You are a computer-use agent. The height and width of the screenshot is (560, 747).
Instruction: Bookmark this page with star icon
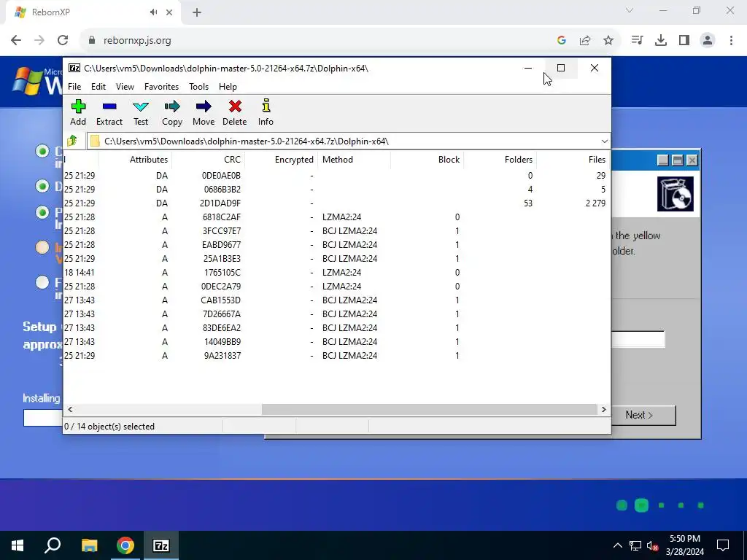608,41
